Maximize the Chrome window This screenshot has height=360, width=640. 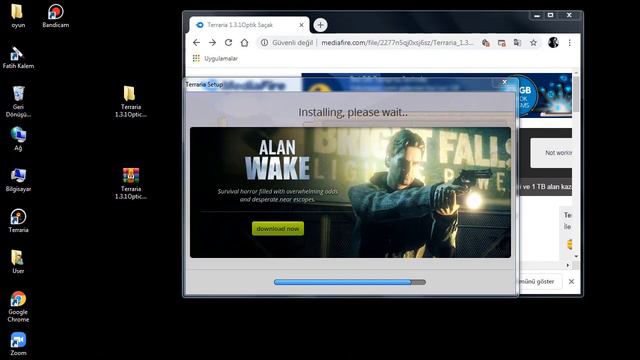point(550,15)
